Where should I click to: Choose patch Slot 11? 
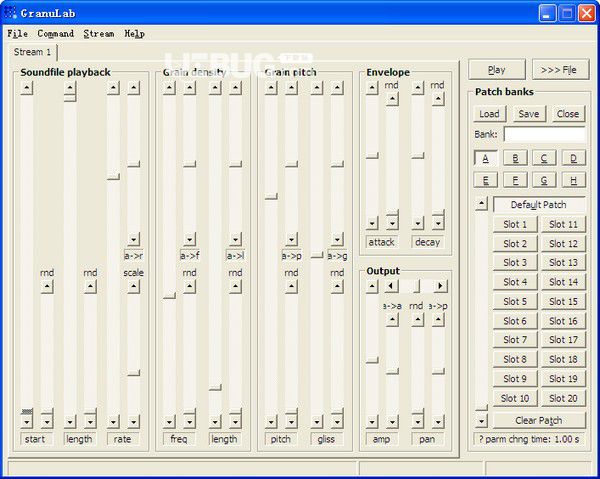click(563, 224)
